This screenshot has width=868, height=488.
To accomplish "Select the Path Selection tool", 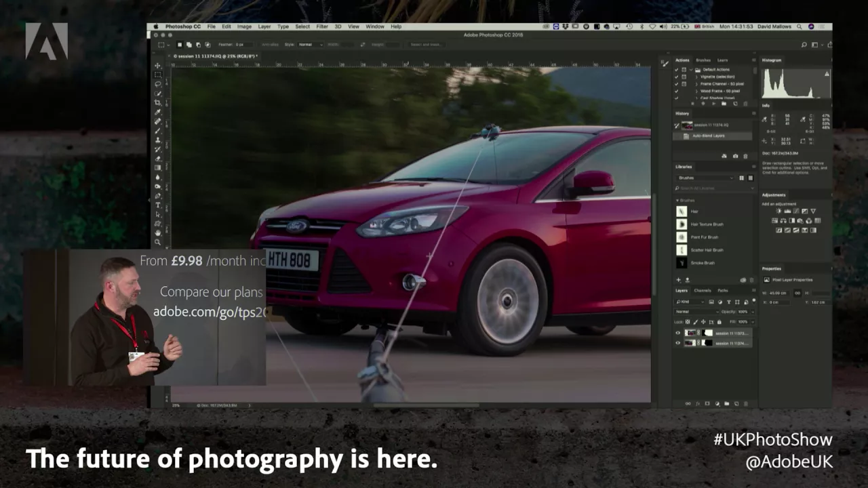I will point(158,216).
